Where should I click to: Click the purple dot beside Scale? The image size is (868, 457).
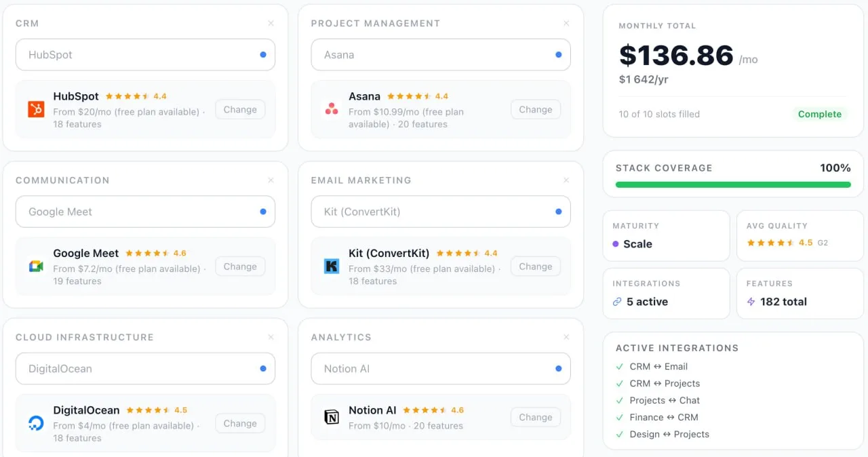616,244
